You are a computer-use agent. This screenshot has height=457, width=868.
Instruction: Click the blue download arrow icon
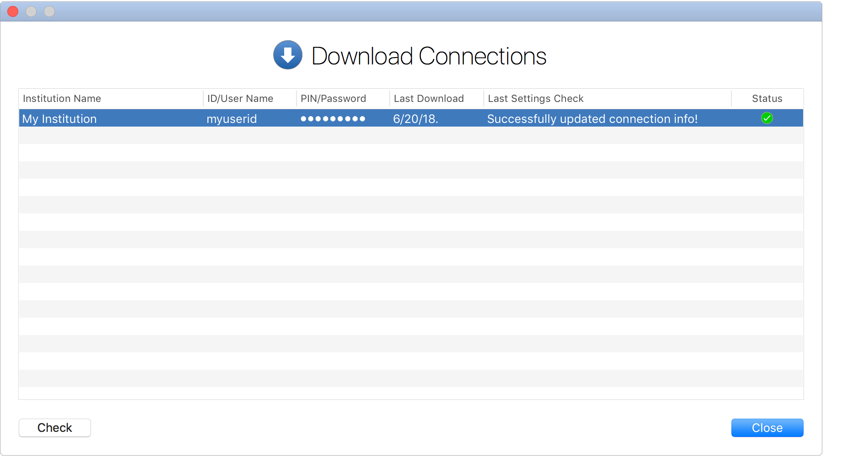click(287, 54)
